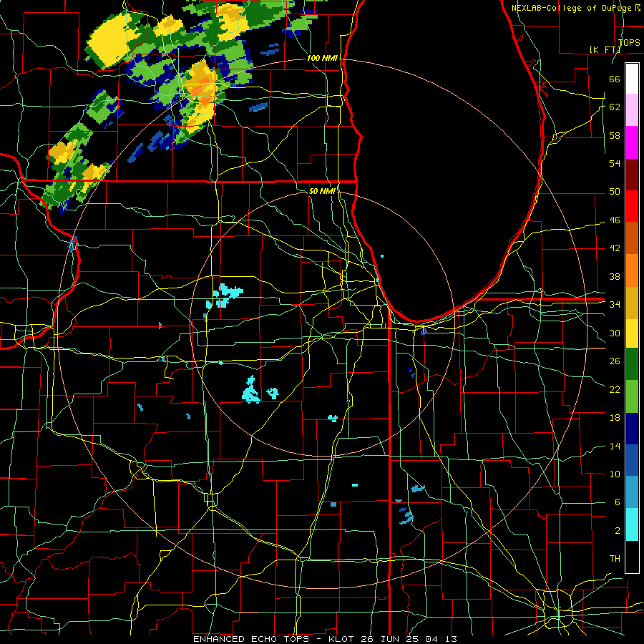Image resolution: width=644 pixels, height=644 pixels.
Task: Click the "K FT" units label
Action: 605,49
